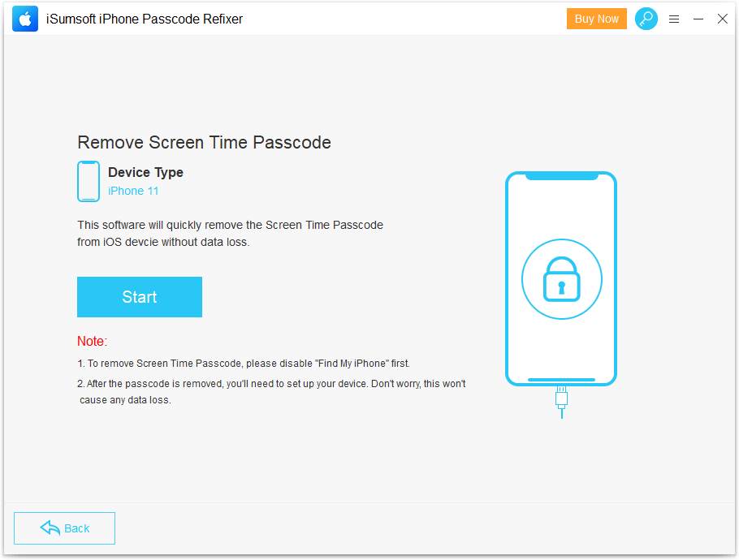Image resolution: width=739 pixels, height=560 pixels.
Task: Click the software description paragraph
Action: [x=230, y=233]
